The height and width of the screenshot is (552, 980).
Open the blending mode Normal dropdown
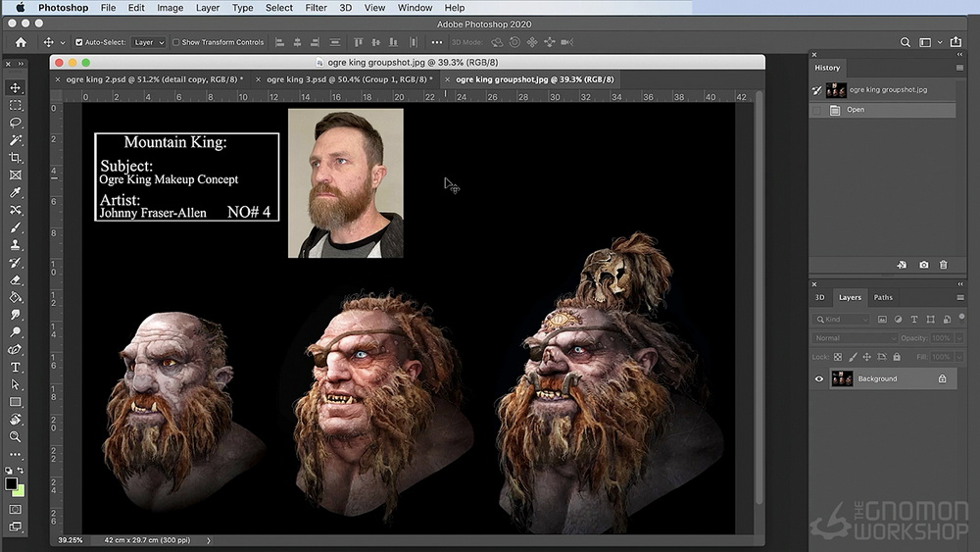click(855, 338)
